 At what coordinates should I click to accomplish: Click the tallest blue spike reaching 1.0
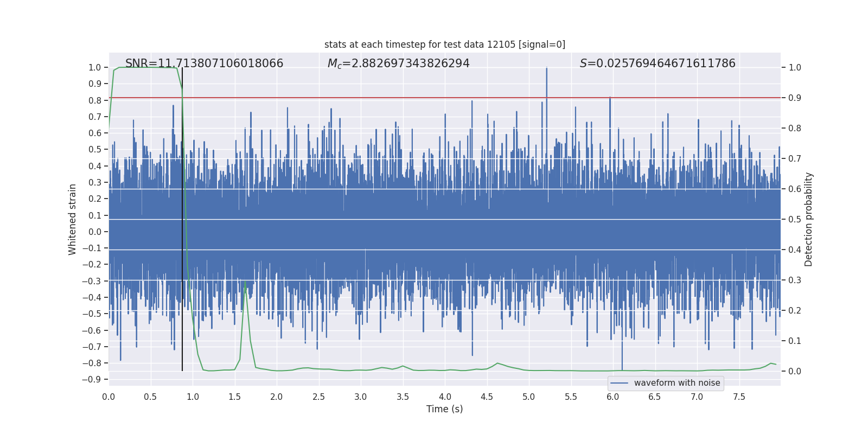[546, 69]
